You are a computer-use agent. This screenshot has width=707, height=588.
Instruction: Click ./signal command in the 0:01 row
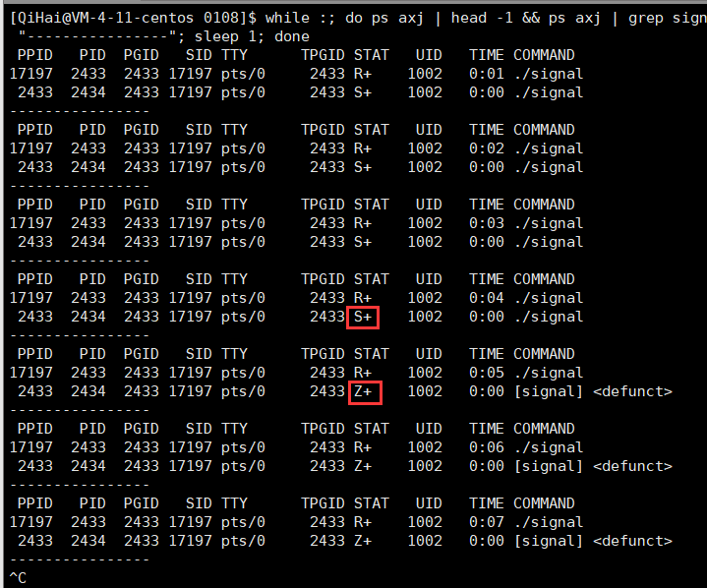tap(549, 74)
